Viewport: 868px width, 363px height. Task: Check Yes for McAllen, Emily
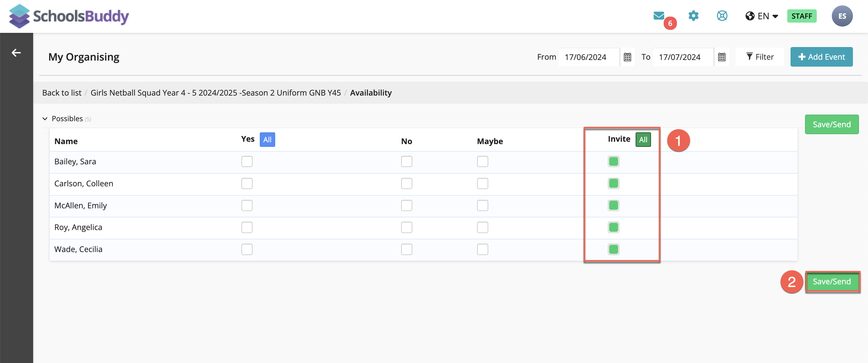[247, 205]
